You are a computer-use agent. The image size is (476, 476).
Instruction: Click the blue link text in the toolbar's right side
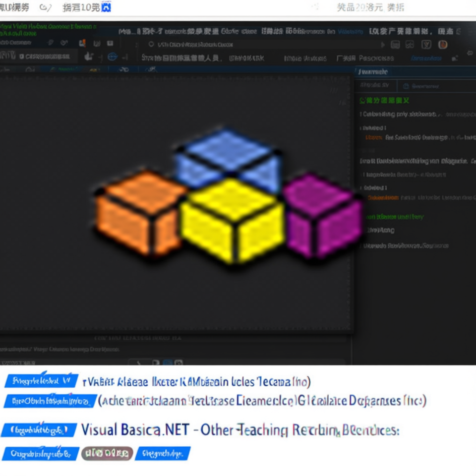click(x=426, y=58)
